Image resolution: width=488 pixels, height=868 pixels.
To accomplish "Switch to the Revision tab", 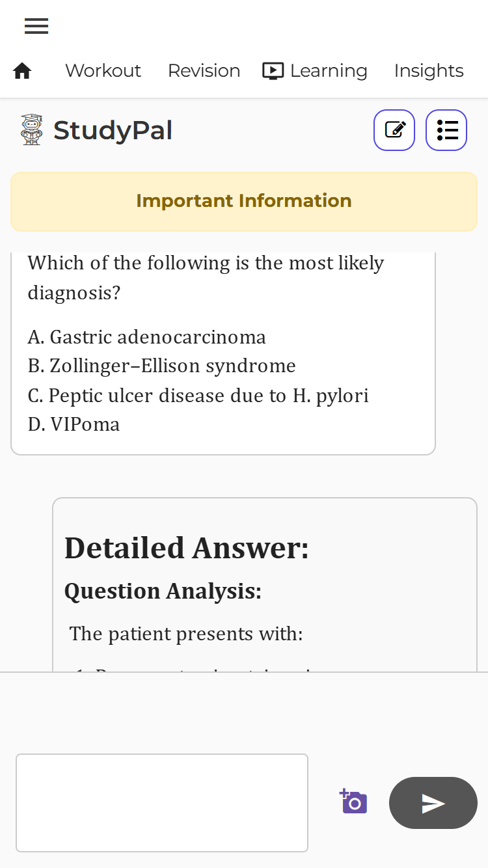I will coord(204,71).
